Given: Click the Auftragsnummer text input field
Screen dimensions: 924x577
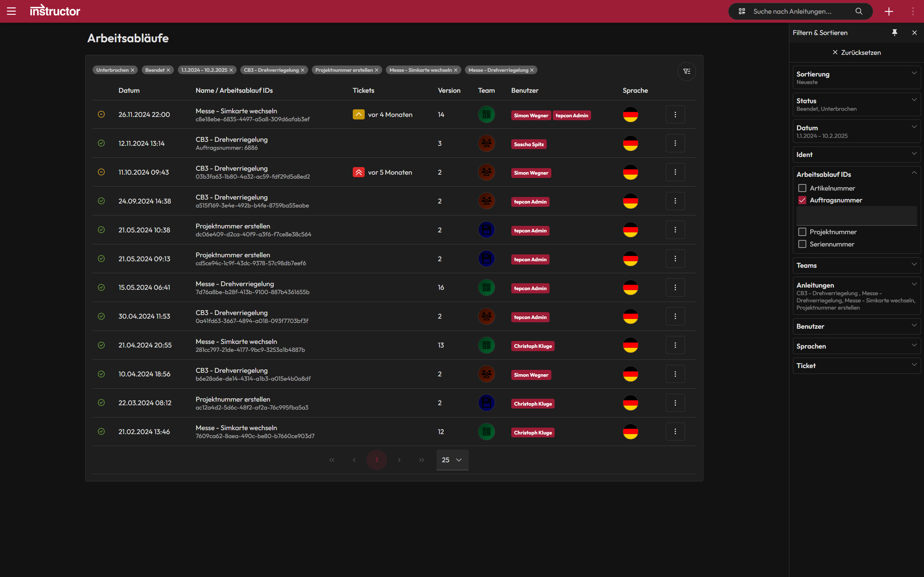Looking at the screenshot, I should pyautogui.click(x=856, y=216).
